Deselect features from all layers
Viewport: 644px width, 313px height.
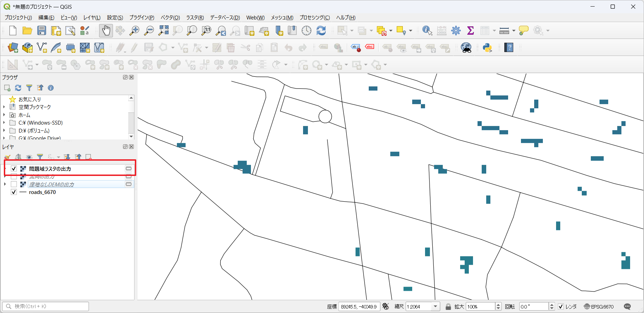pyautogui.click(x=381, y=31)
